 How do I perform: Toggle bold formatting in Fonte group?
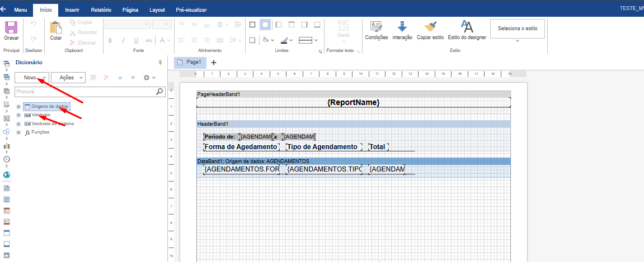(110, 40)
